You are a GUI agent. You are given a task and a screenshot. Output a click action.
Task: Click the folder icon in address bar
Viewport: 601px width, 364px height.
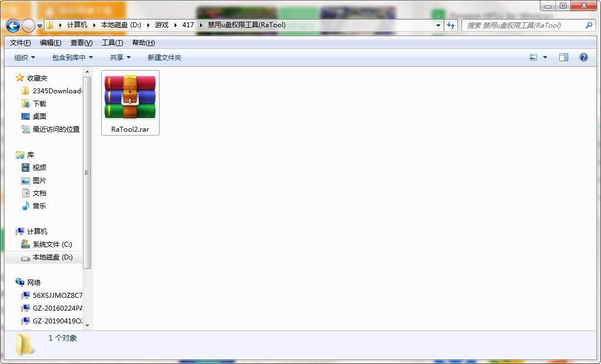[x=50, y=26]
